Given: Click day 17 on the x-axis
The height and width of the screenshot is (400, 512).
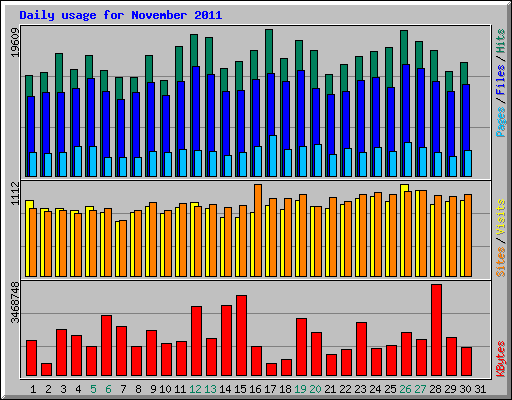Looking at the screenshot, I should pyautogui.click(x=270, y=389).
